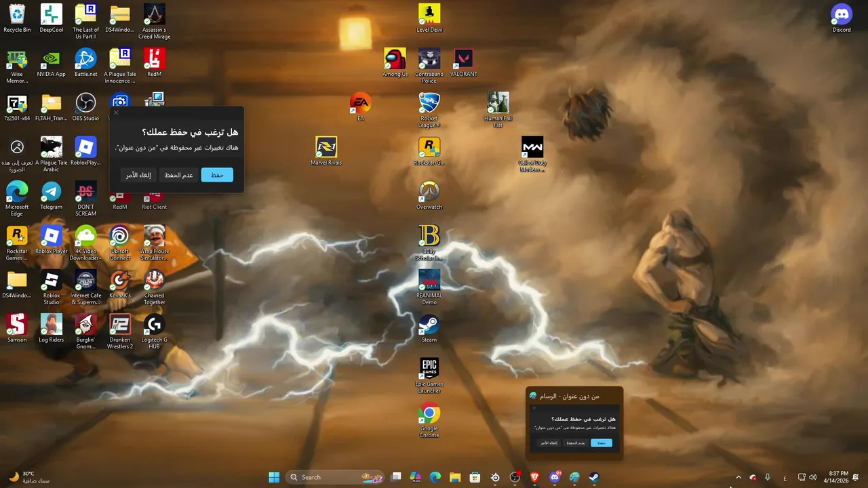Screen dimensions: 868x488
Task: Select The Last of Us Part II icon
Action: [86, 22]
